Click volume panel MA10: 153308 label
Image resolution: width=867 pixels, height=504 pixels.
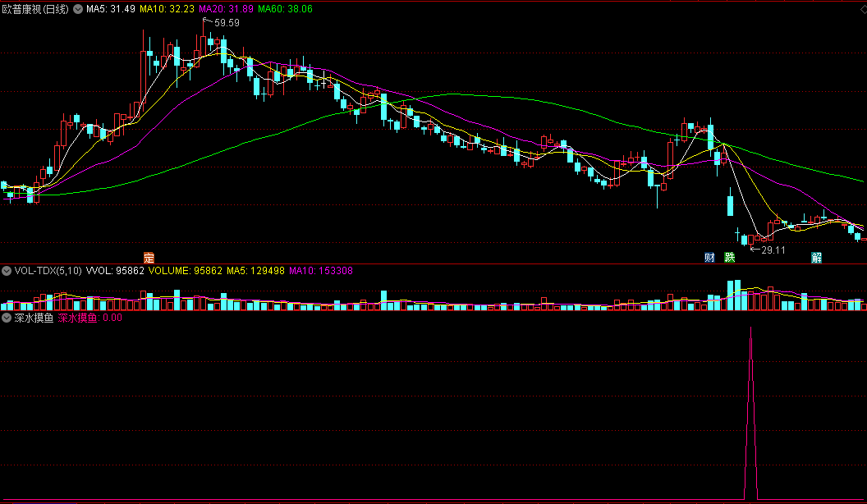click(321, 271)
